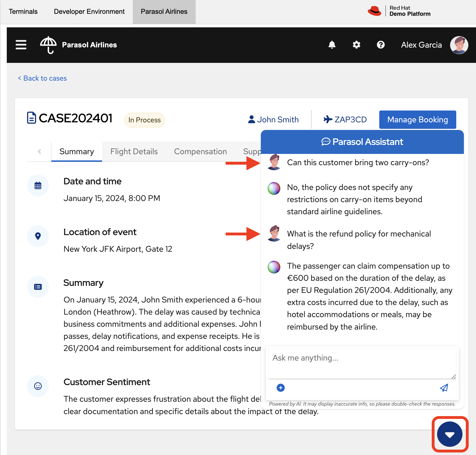
Task: Click the AI avatar beside carry-on answer
Action: pos(274,188)
